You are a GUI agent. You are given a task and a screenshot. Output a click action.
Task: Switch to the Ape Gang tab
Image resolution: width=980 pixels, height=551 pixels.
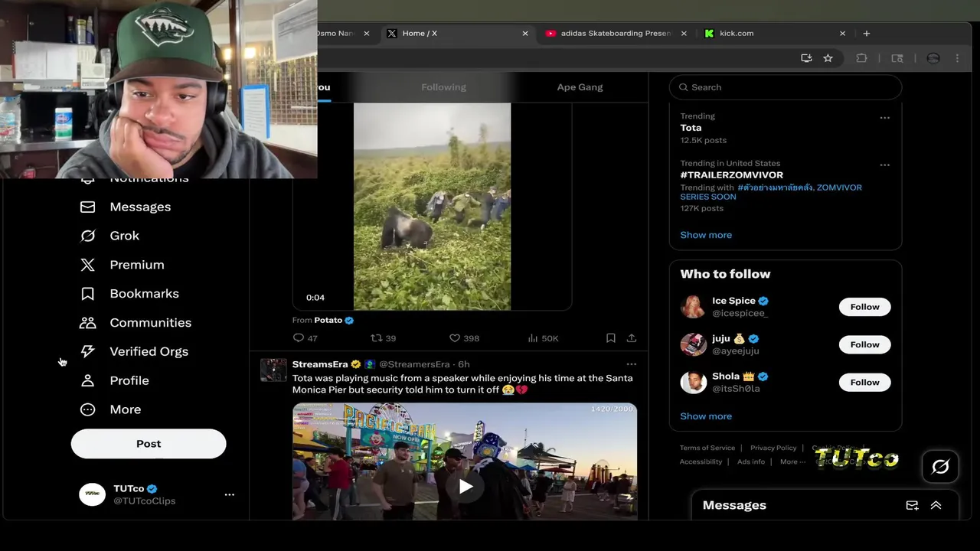580,87
